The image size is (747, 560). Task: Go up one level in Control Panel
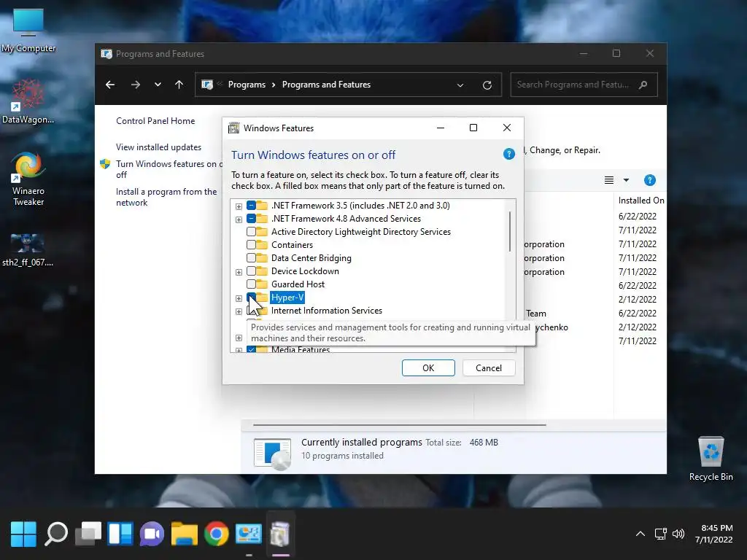tap(179, 85)
